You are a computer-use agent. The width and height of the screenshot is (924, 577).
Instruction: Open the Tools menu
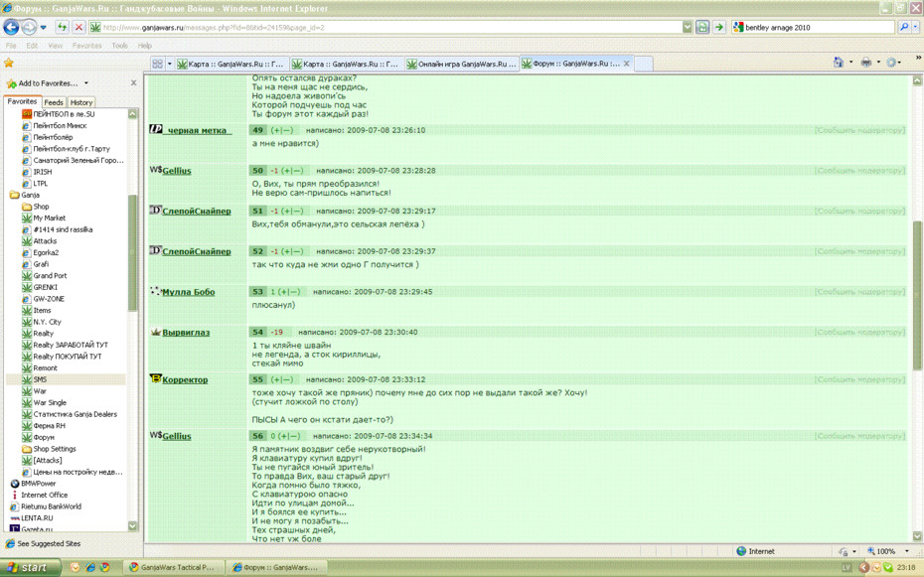119,46
